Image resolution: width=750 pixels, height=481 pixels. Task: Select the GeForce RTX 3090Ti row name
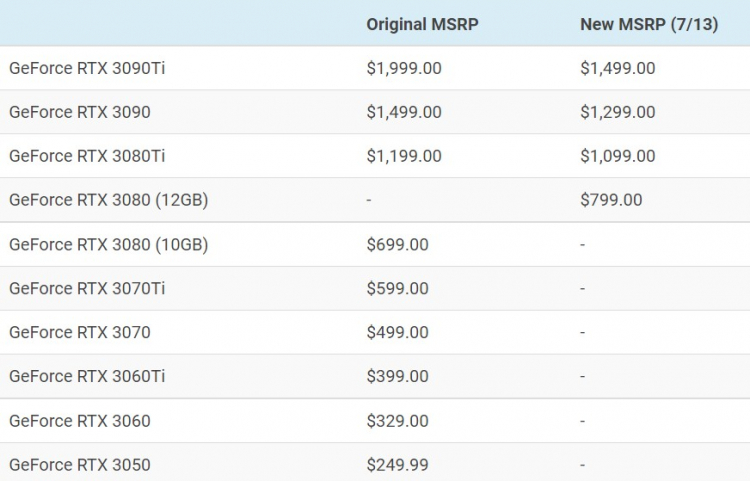(x=85, y=69)
